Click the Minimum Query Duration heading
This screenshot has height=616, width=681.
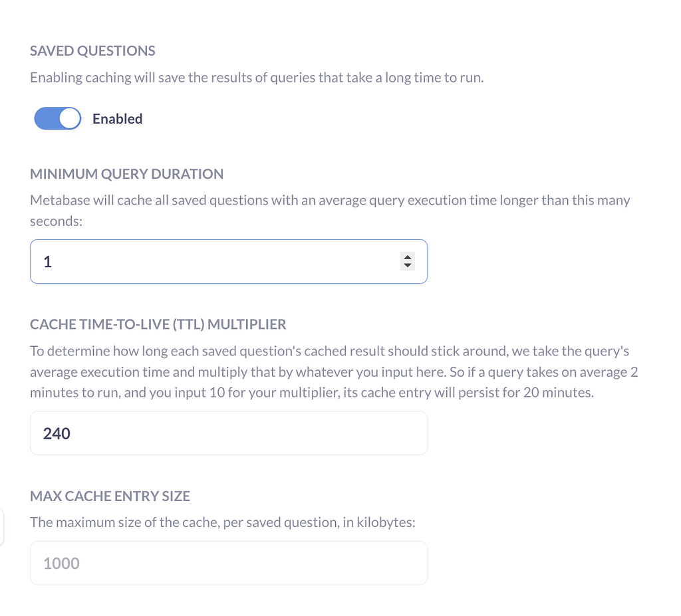coord(126,174)
